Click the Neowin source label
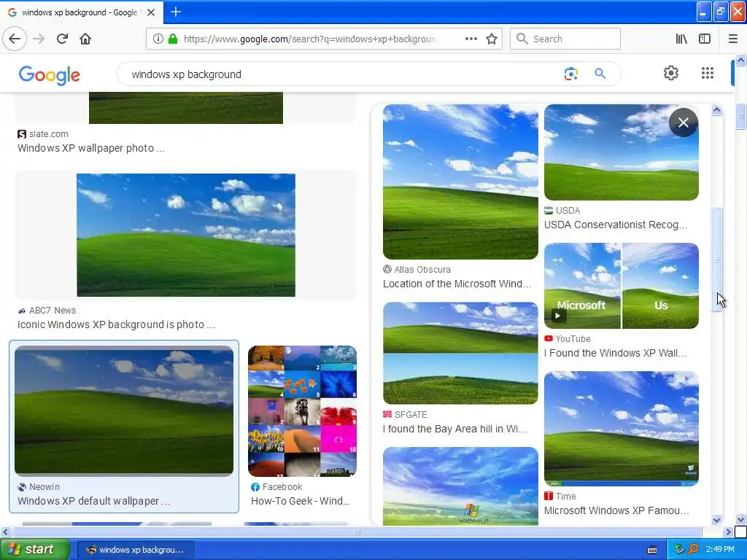Screen dimensions: 747x560 coord(44,486)
